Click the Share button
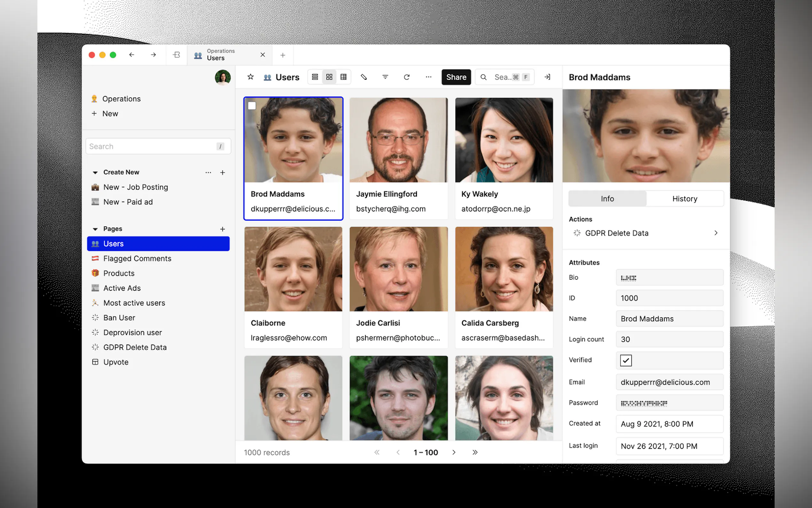 tap(456, 77)
